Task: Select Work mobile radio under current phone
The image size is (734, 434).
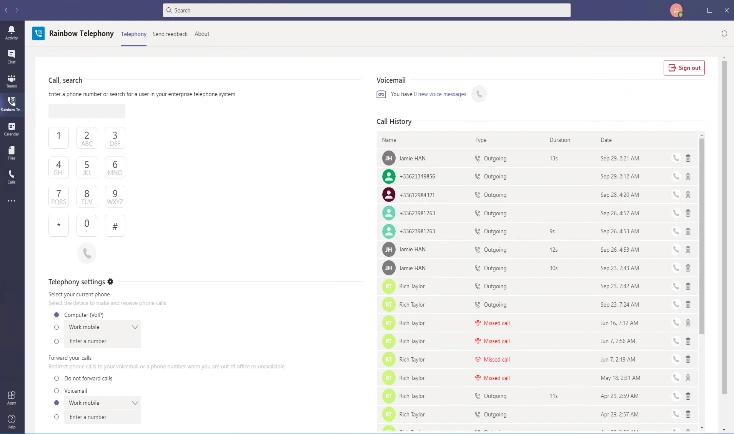Action: (x=57, y=327)
